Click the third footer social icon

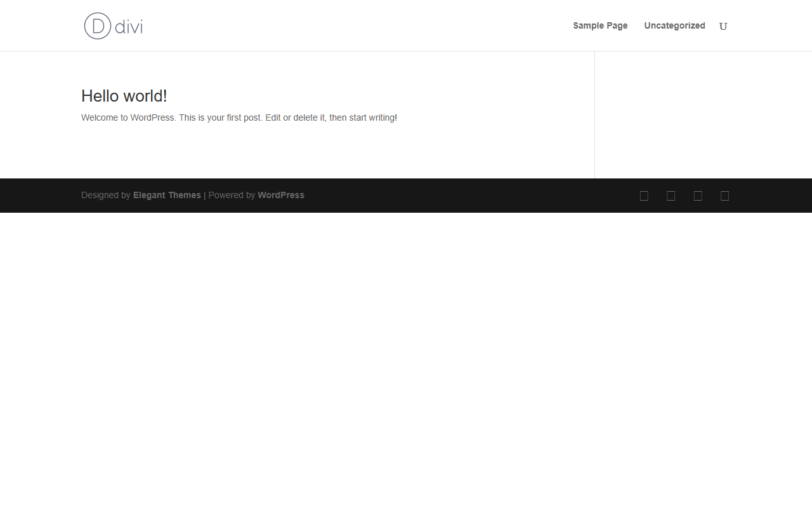tap(698, 196)
